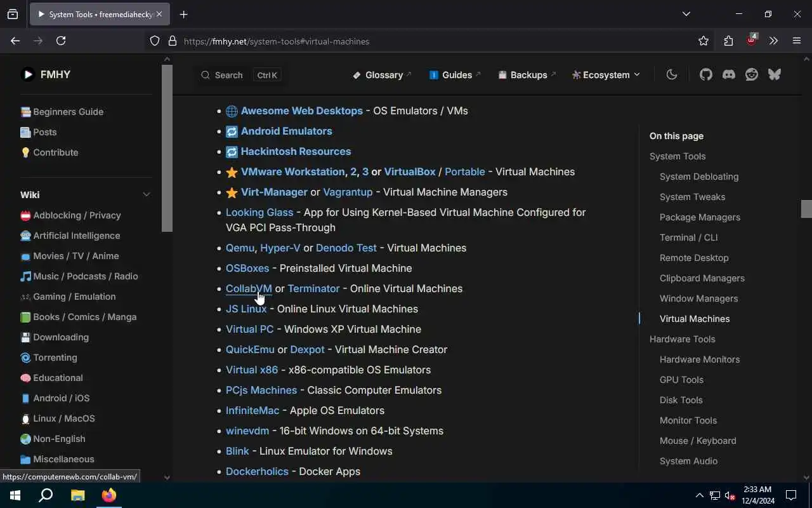List all tabs dropdown arrow
812x508 pixels.
686,14
